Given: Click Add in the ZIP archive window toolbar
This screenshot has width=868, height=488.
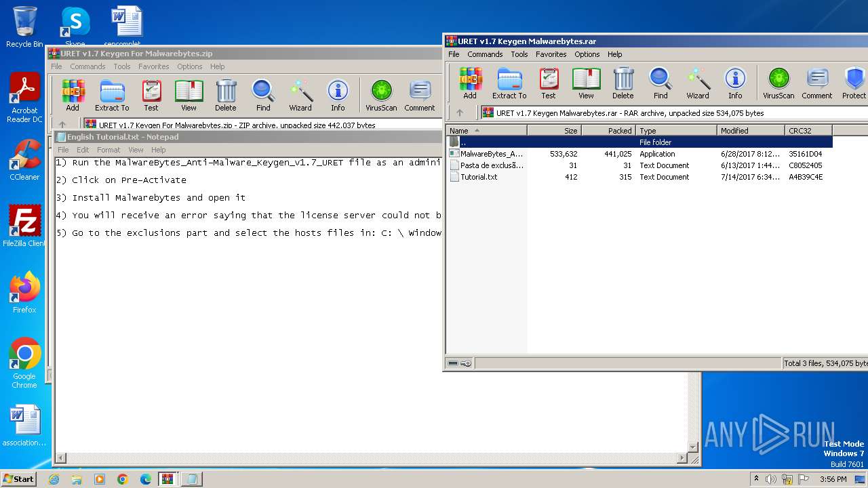Looking at the screenshot, I should 73,96.
